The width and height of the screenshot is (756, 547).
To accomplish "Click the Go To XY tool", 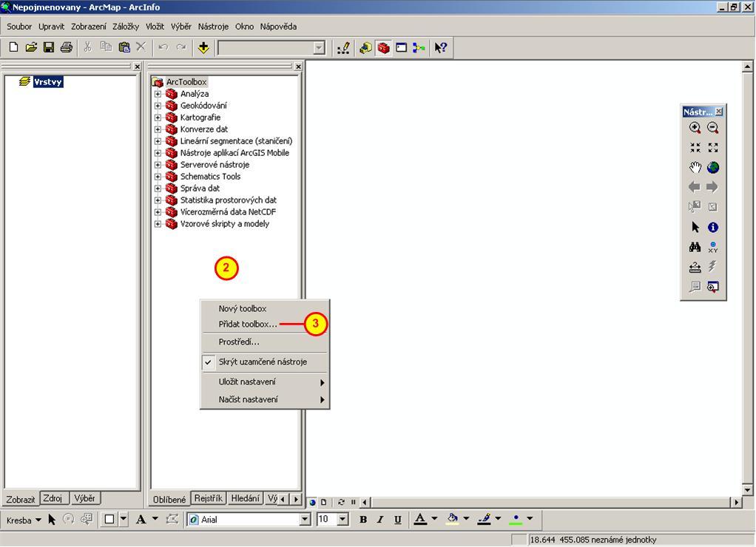I will (713, 247).
